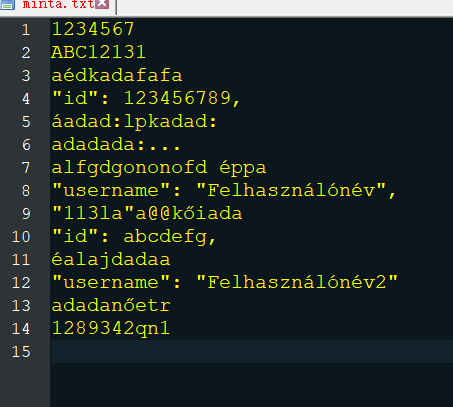The image size is (453, 407).
Task: Click line number 4 in the margin
Action: (x=26, y=99)
